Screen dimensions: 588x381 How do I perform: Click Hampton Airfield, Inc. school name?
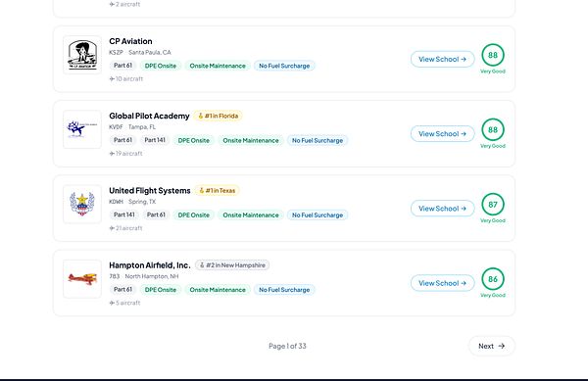[x=150, y=265]
